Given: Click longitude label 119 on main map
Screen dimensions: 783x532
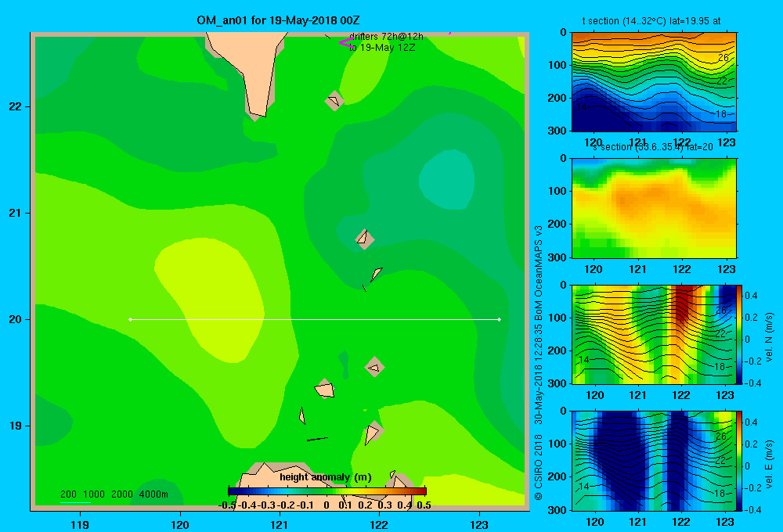Looking at the screenshot, I should click(80, 524).
